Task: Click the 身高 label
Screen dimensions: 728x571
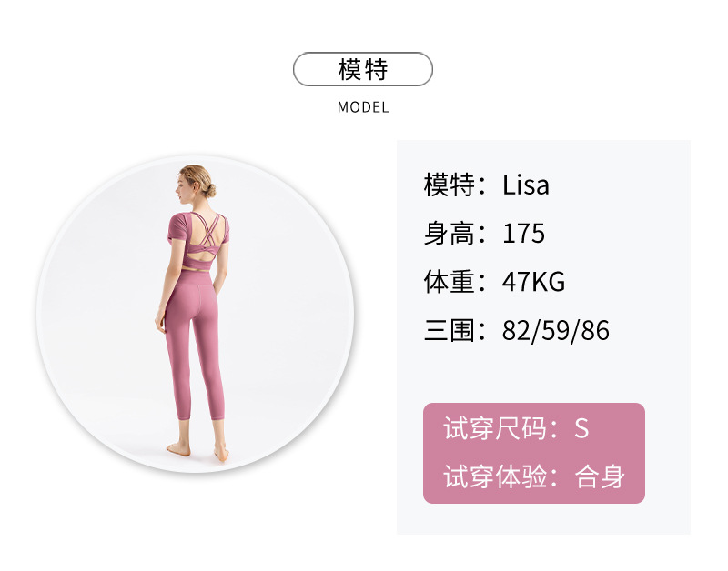Action: pos(450,234)
